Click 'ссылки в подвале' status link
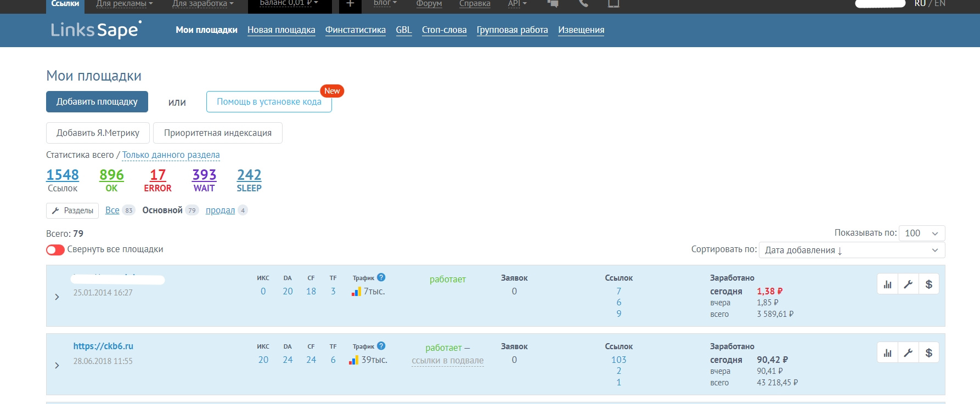Screen dimensions: 980x404 click(448, 361)
